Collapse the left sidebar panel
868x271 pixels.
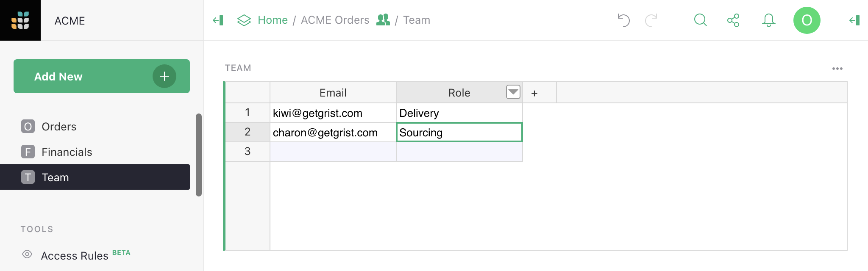click(x=218, y=20)
